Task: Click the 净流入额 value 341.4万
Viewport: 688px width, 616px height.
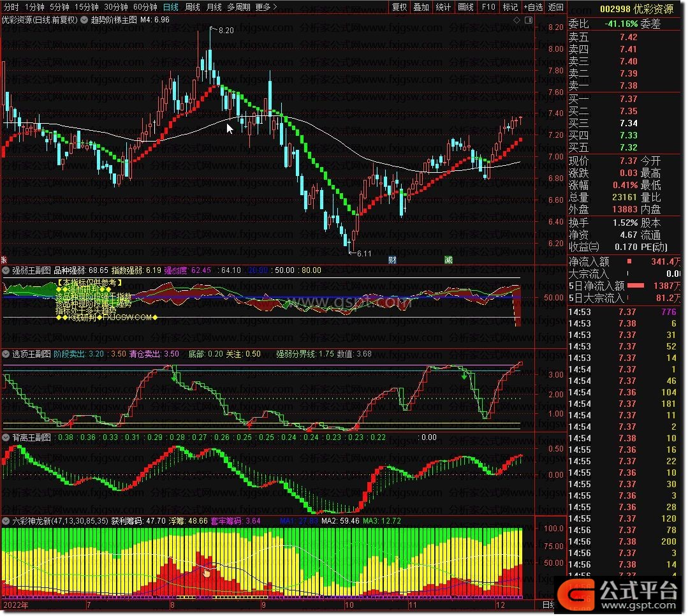Action: click(x=666, y=262)
